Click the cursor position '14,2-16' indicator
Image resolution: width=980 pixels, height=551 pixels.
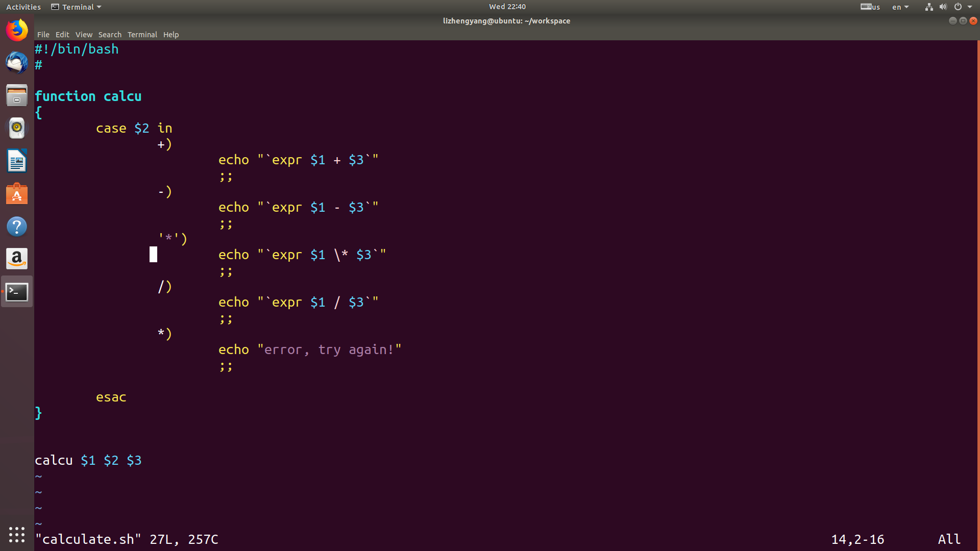[858, 539]
